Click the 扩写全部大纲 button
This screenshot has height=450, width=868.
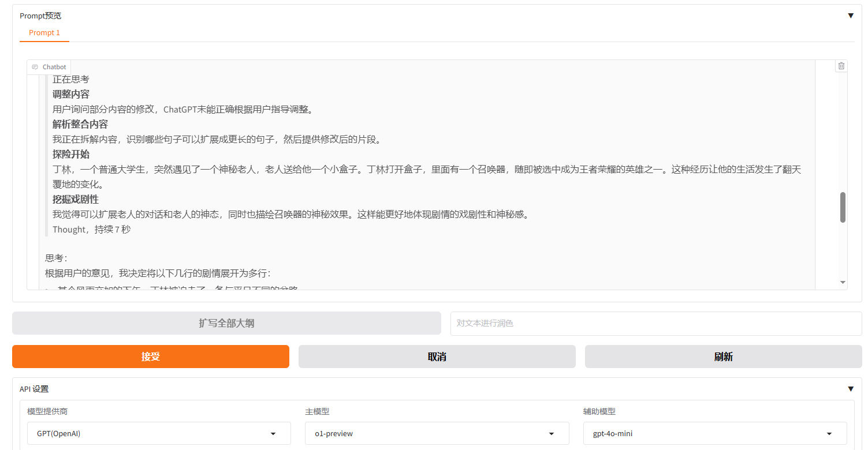tap(226, 323)
